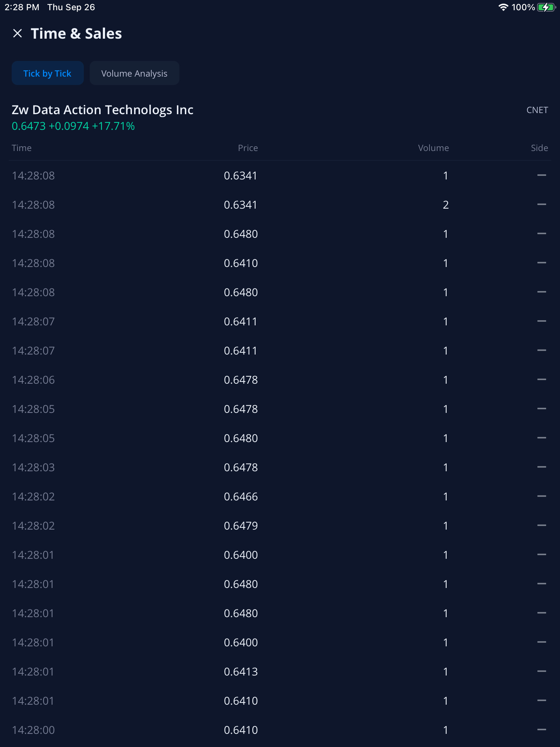Tap the Thu Sep 26 date
The height and width of the screenshot is (747, 560).
pos(71,7)
